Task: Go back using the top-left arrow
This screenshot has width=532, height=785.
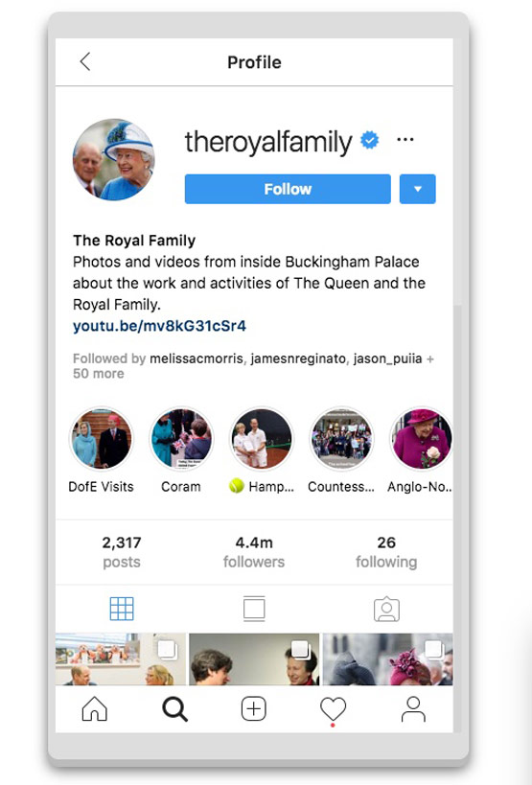Action: click(85, 61)
